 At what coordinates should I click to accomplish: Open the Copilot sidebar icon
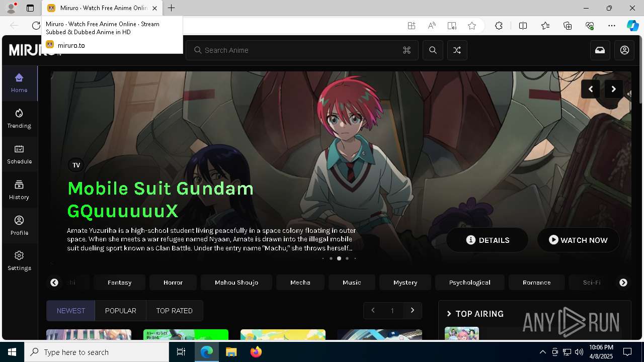tap(632, 26)
